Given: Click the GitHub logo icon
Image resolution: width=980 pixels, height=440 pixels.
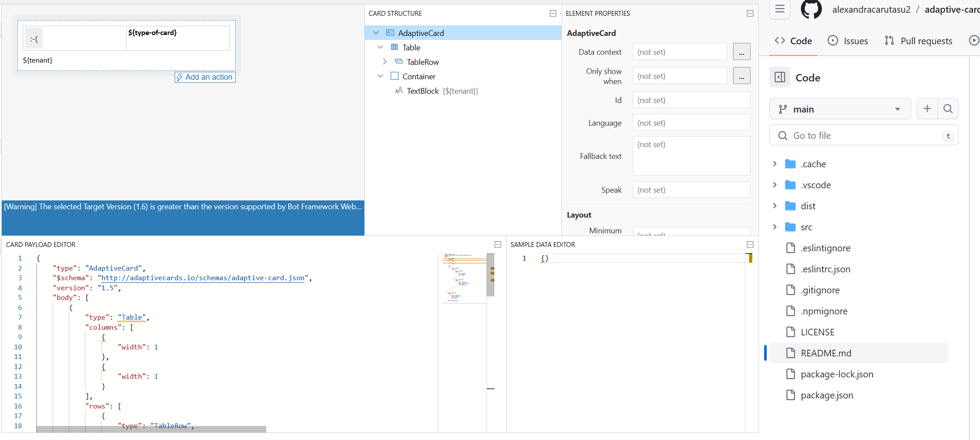Looking at the screenshot, I should [811, 10].
